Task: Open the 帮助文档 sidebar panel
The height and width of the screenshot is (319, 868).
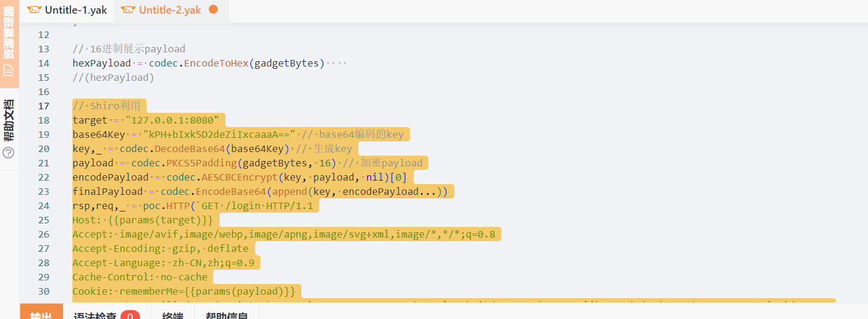Action: pyautogui.click(x=9, y=130)
